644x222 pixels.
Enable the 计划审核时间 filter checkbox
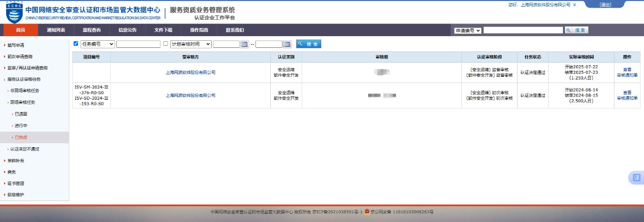[165, 44]
